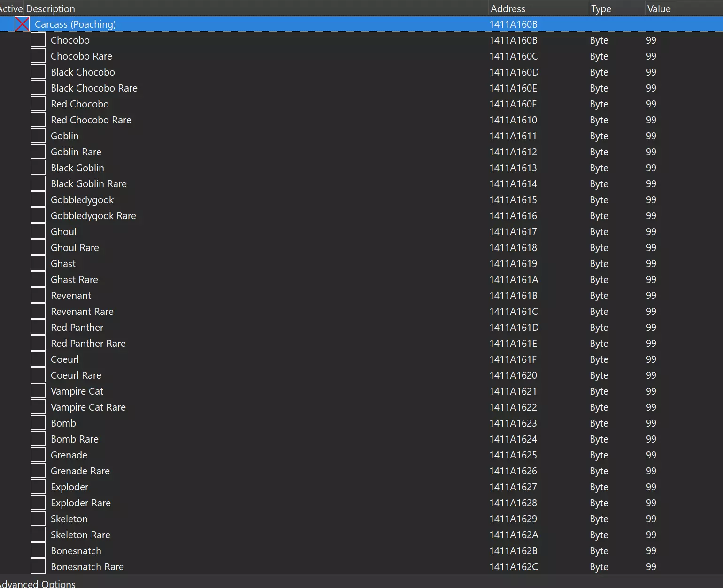The height and width of the screenshot is (588, 723).
Task: Click the Byte type of Bomb row
Action: pos(599,423)
